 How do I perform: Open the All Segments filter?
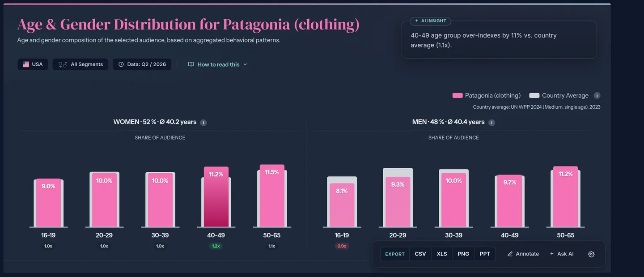80,64
